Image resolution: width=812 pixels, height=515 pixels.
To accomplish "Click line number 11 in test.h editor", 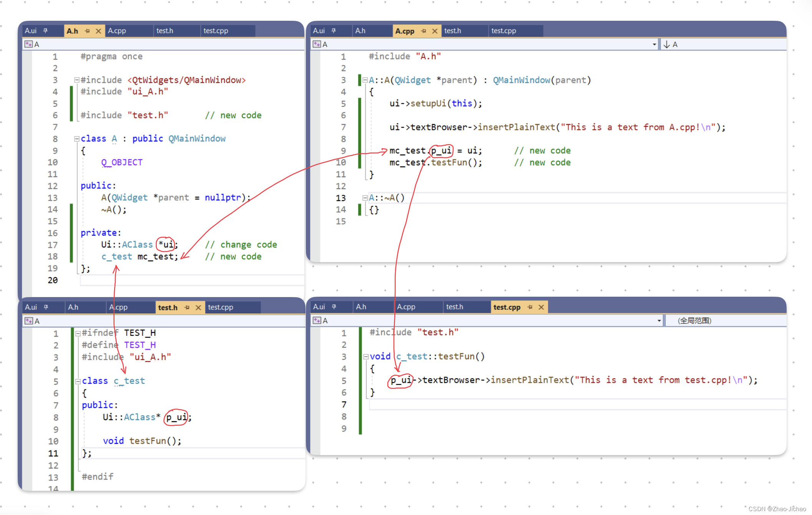I will tap(53, 454).
